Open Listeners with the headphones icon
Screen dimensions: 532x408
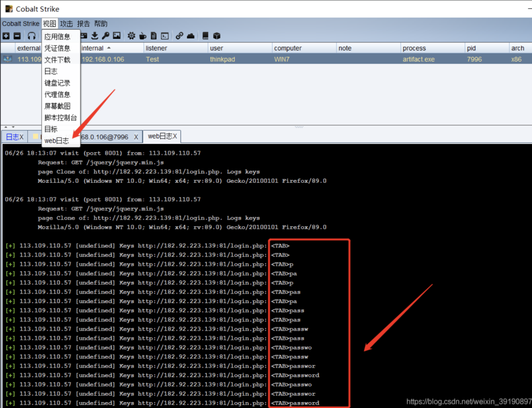32,35
